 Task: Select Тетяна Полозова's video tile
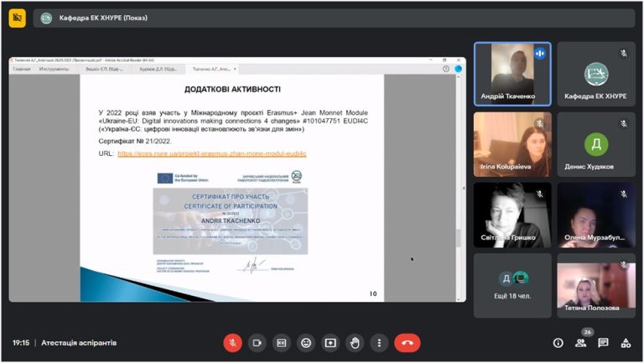click(596, 285)
